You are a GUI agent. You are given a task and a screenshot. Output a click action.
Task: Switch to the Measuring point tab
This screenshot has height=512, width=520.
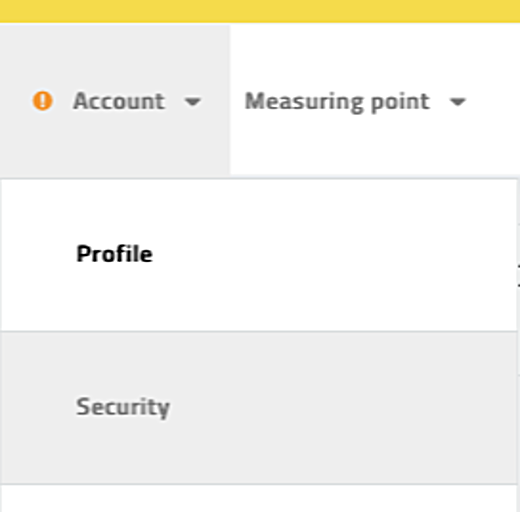point(375,100)
